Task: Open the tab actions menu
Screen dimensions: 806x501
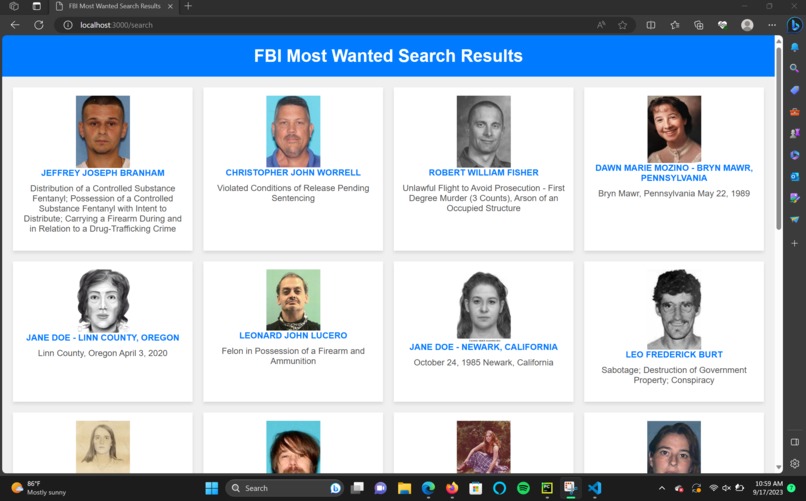Action: (x=36, y=6)
